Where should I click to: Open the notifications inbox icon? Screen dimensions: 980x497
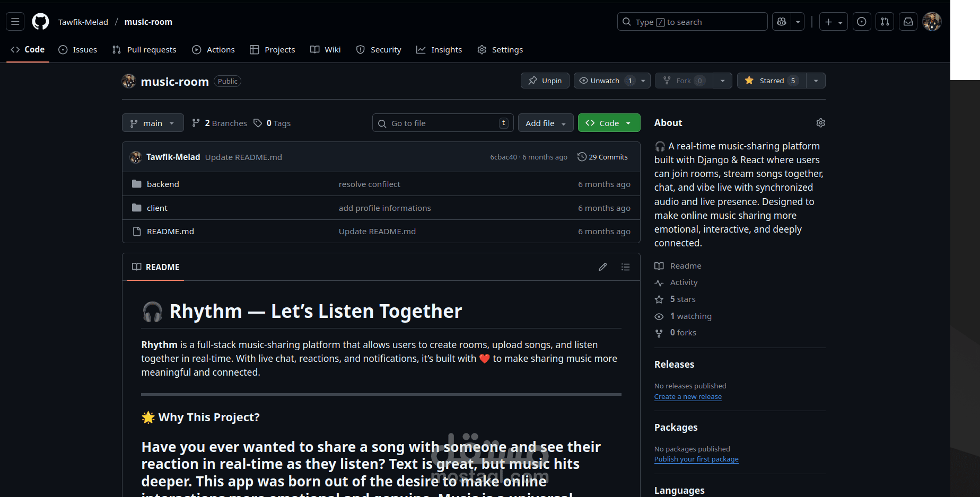tap(908, 22)
